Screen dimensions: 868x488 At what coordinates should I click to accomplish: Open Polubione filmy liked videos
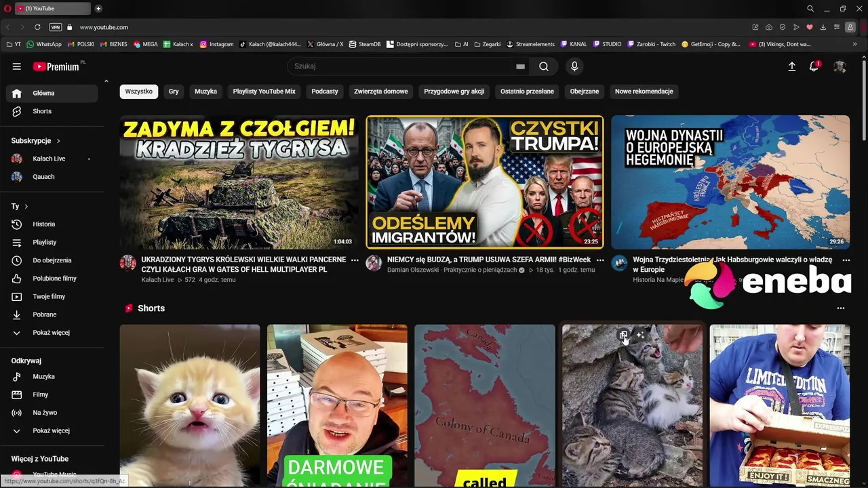coord(52,279)
